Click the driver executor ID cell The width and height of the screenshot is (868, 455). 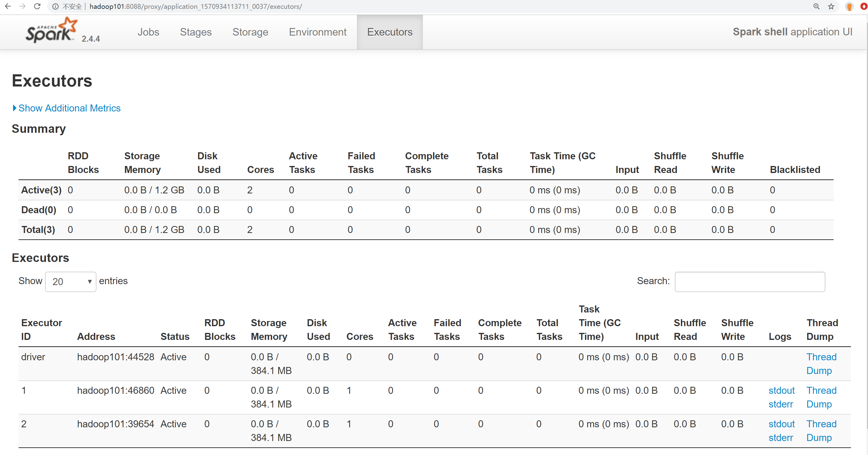click(33, 357)
